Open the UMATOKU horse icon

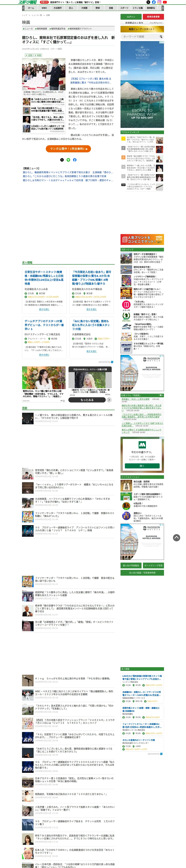coord(126,317)
